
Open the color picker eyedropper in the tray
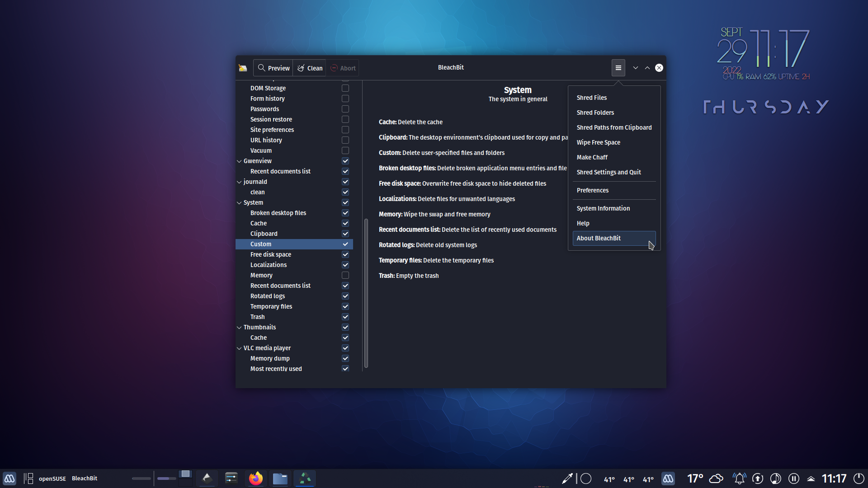point(567,479)
